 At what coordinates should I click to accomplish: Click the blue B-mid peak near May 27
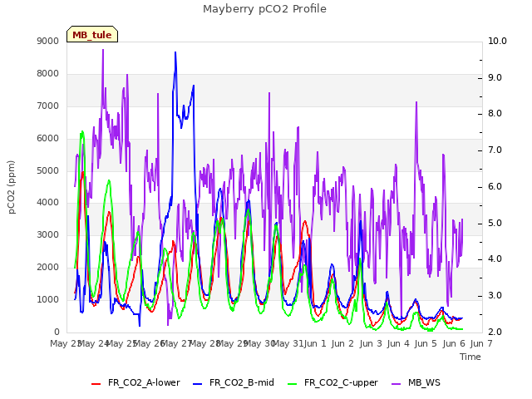click(175, 52)
